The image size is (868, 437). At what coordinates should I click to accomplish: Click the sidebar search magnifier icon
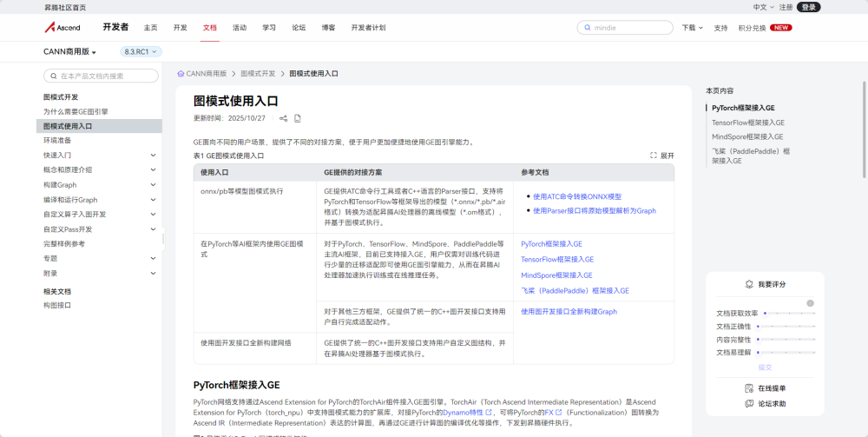click(54, 76)
